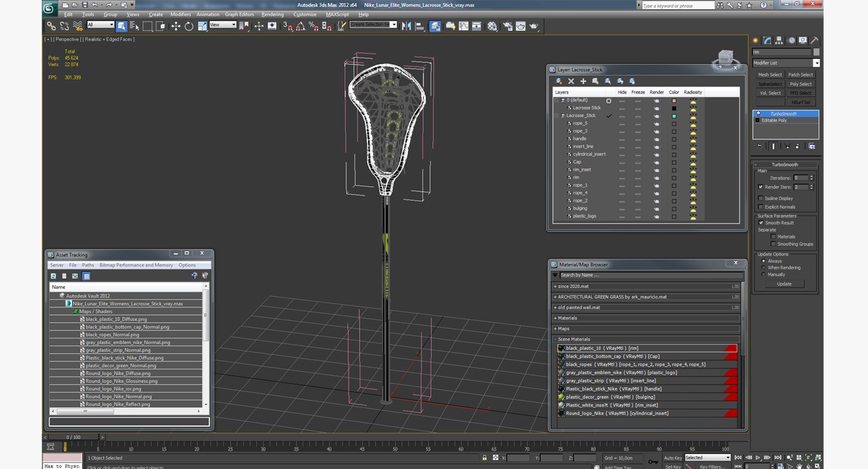Disable the Smooth Result checkbox
This screenshot has height=469, width=868.
761,223
